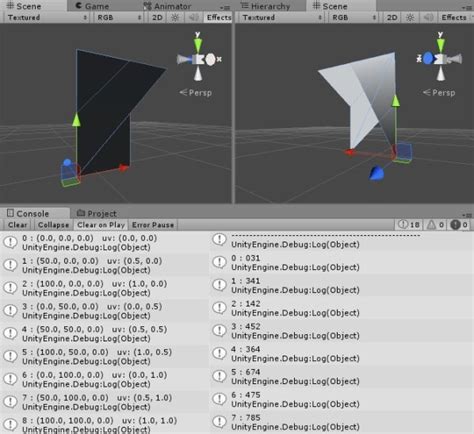Open the Animator tab

coord(168,6)
